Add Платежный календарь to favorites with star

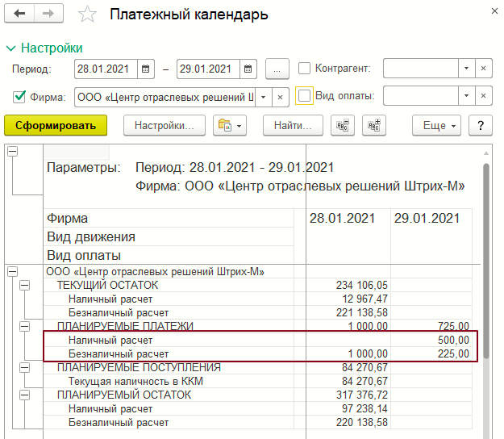coord(86,15)
